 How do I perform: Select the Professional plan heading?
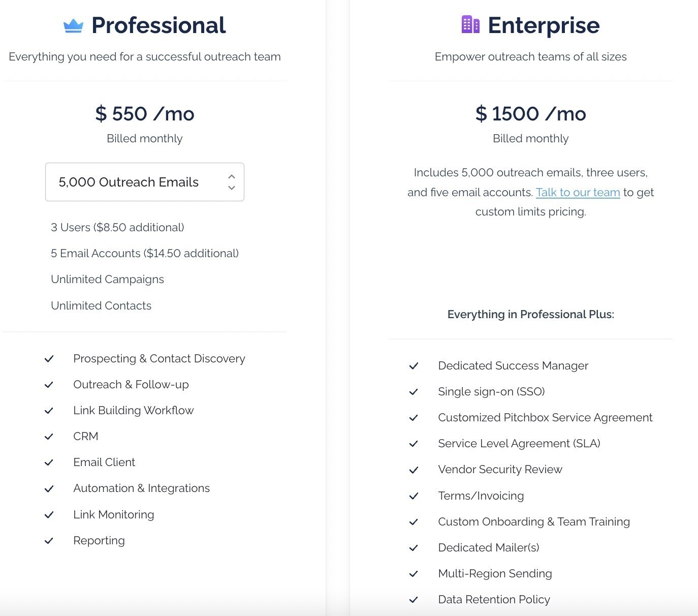point(158,24)
